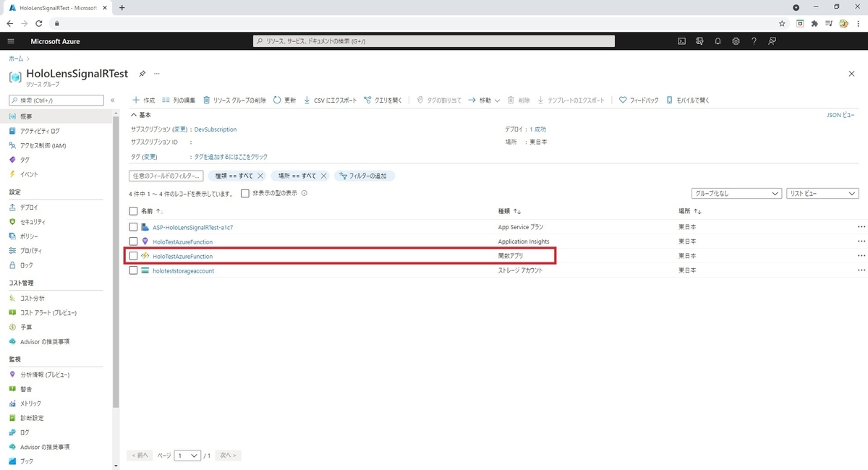This screenshot has width=868, height=470.
Task: Click リソース グループの削除 button
Action: pos(234,100)
